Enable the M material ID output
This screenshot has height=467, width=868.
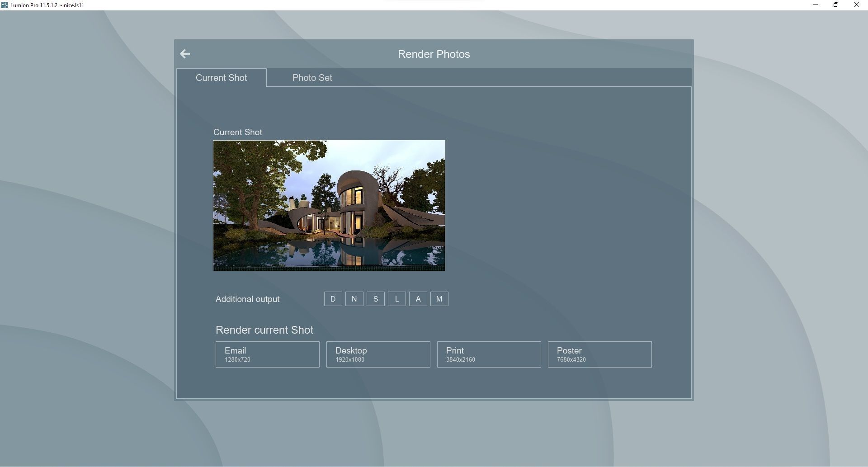(439, 299)
